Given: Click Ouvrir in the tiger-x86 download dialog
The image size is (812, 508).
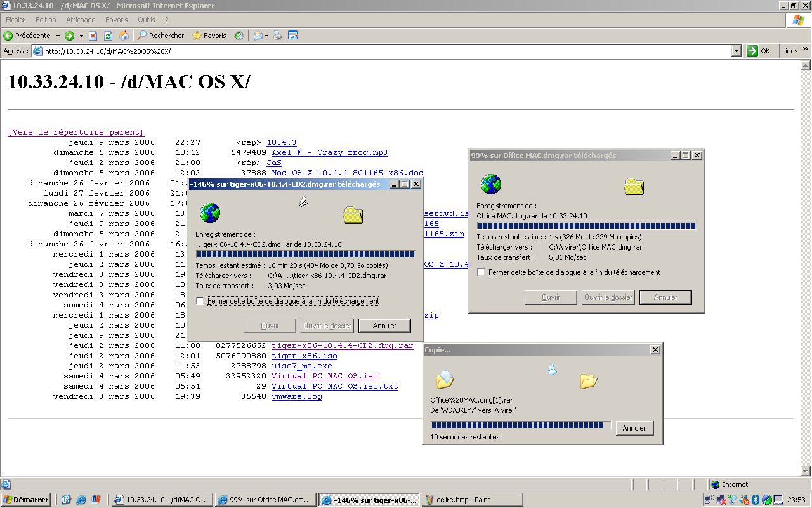Looking at the screenshot, I should pyautogui.click(x=270, y=326).
